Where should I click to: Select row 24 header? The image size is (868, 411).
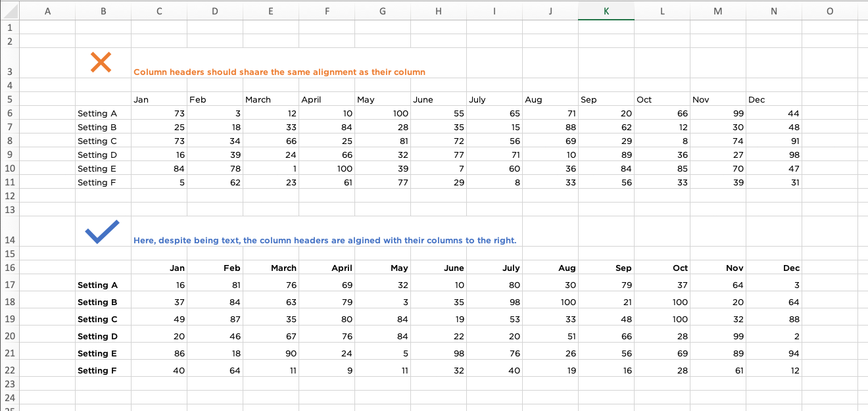pos(10,398)
